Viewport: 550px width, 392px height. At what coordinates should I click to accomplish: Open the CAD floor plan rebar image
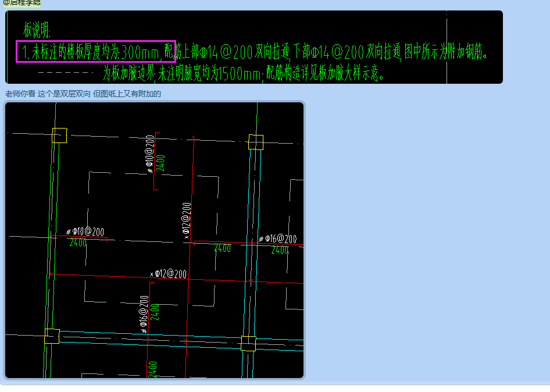pos(154,240)
